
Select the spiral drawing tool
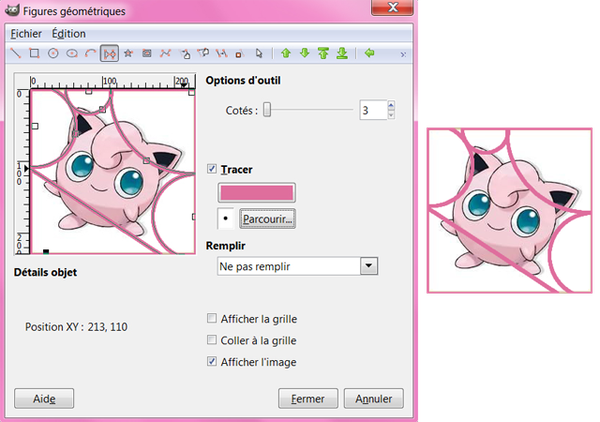pyautogui.click(x=147, y=53)
